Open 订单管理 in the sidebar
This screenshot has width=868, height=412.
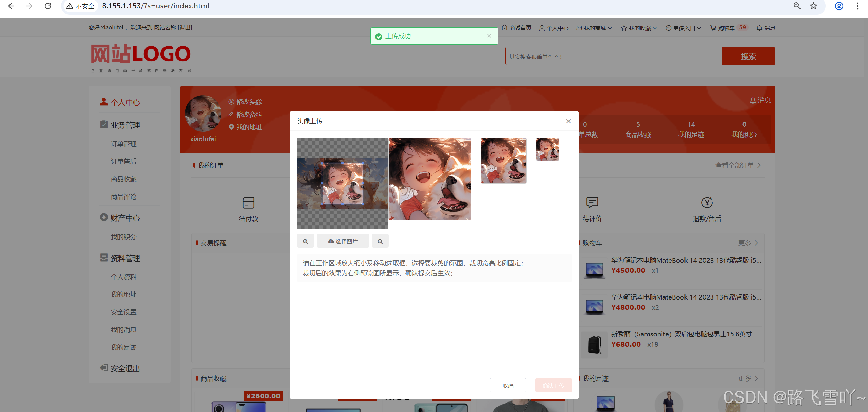[123, 144]
